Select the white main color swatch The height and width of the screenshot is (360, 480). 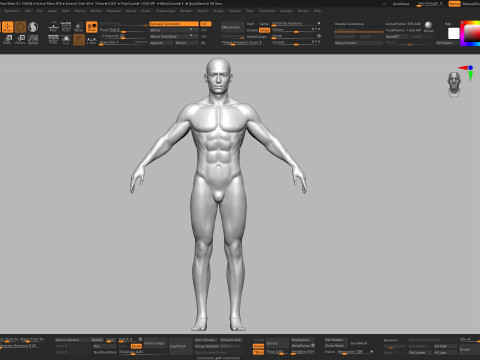pos(454,34)
